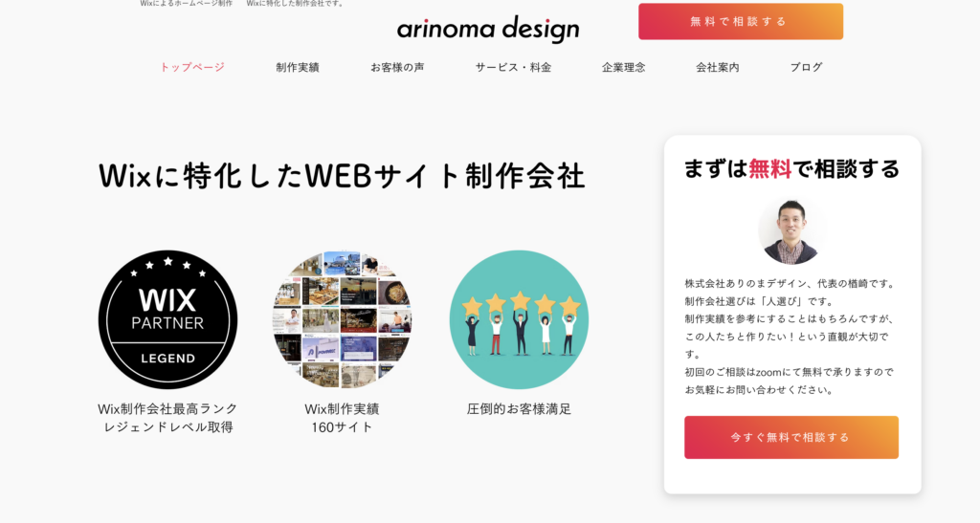The width and height of the screenshot is (980, 523).
Task: Click the five-star customer satisfaction illustration
Action: pyautogui.click(x=519, y=319)
